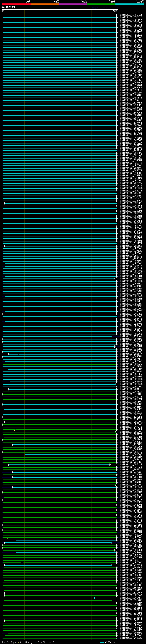Select the UniRef100_A9SUU6 label
The image size is (146, 644).
(x=131, y=30)
